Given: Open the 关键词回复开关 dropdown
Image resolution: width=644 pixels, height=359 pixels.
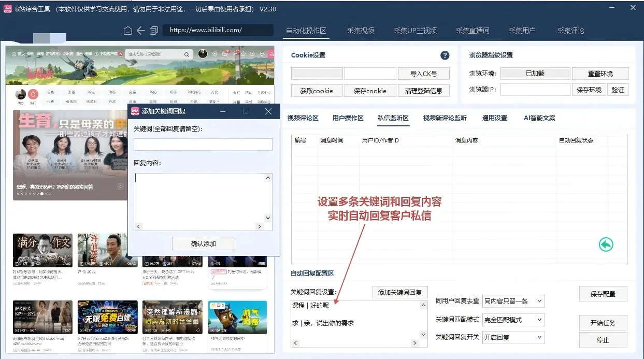Looking at the screenshot, I should [x=513, y=337].
